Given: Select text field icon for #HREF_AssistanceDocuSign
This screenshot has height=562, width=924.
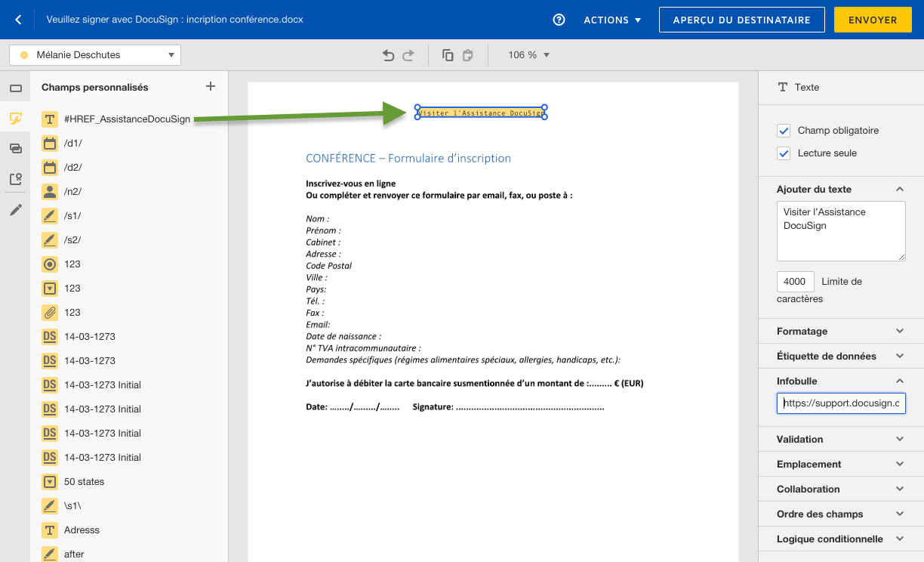Looking at the screenshot, I should click(50, 119).
